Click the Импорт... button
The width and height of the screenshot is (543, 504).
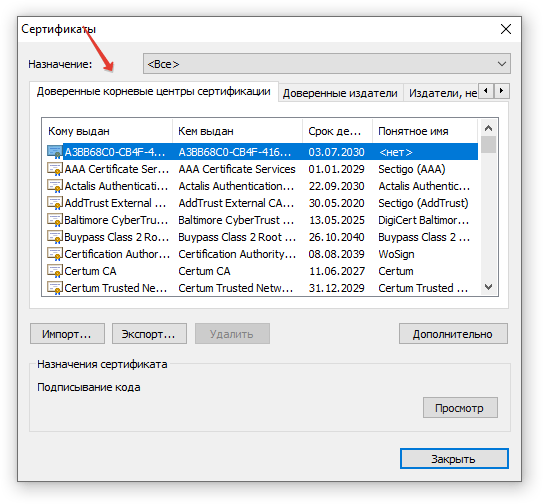pos(67,334)
